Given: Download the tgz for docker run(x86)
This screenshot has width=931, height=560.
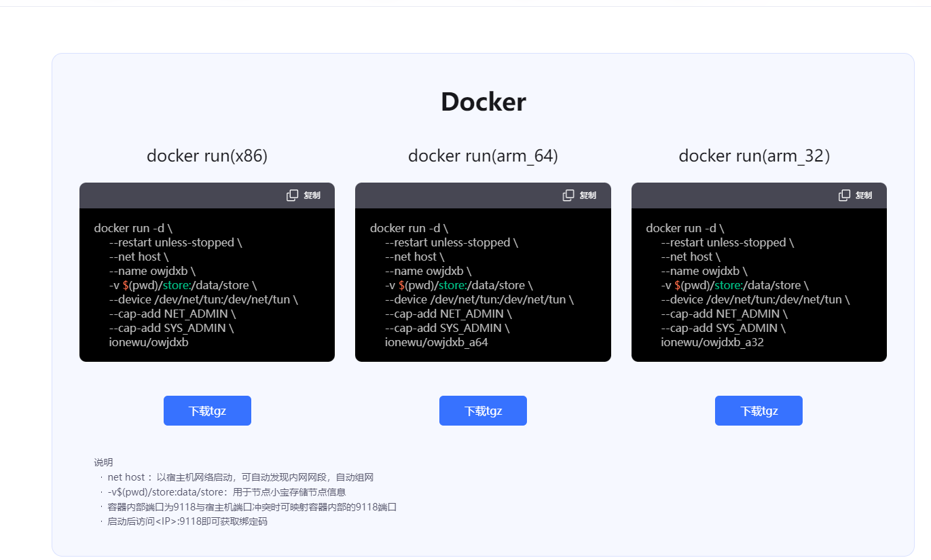Looking at the screenshot, I should (x=207, y=411).
